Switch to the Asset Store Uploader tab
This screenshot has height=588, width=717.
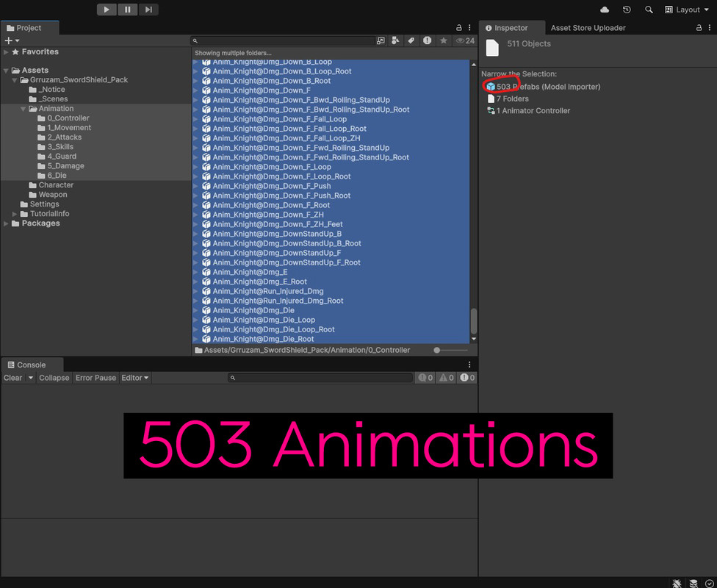(588, 27)
